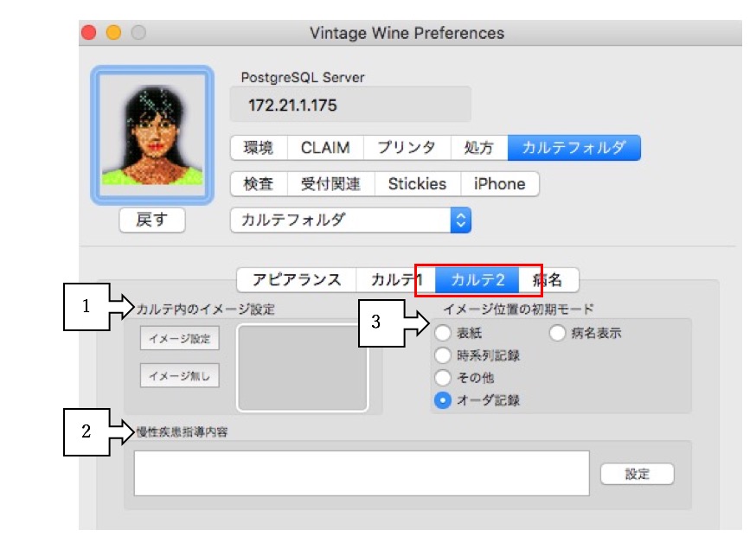The height and width of the screenshot is (549, 756).
Task: Click the user portrait image
Action: (x=151, y=136)
